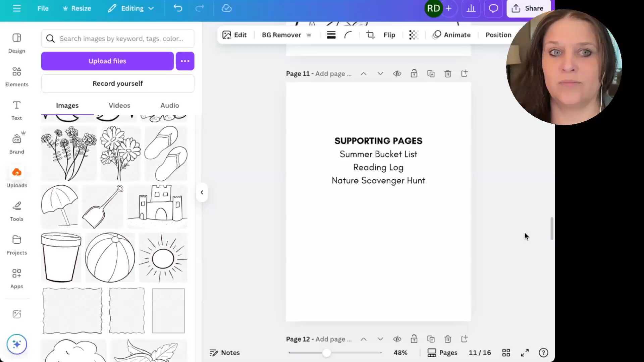644x362 pixels.
Task: Open the transparency checkerboard icon
Action: [x=414, y=35]
